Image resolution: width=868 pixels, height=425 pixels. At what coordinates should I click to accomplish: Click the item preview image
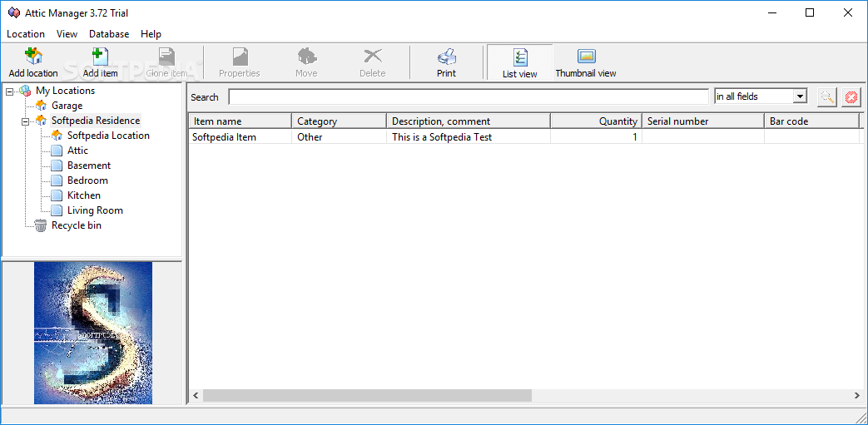tap(93, 333)
